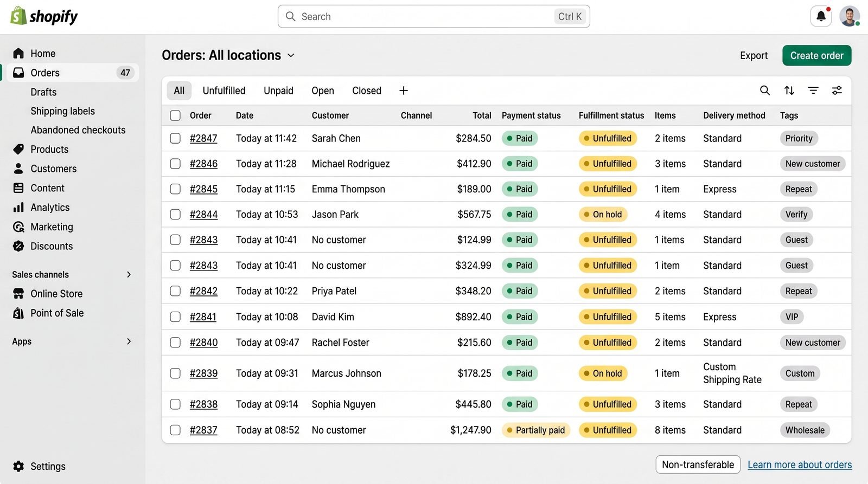This screenshot has width=868, height=484.
Task: Open Abandoned checkouts in the sidebar
Action: (78, 130)
